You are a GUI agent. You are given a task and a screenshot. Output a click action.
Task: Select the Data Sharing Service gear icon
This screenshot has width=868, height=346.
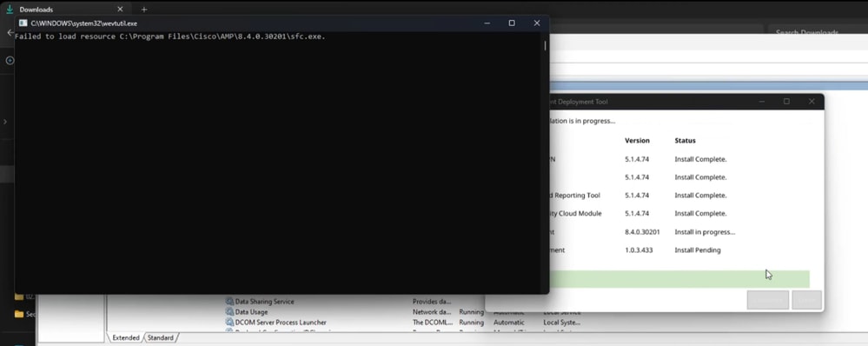pyautogui.click(x=229, y=302)
